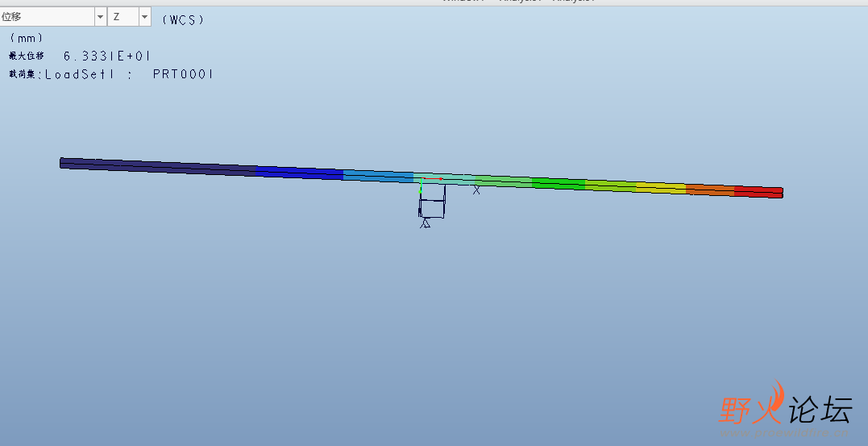This screenshot has height=446, width=868.
Task: Open the 位移 quantity dropdown arrow
Action: [100, 17]
